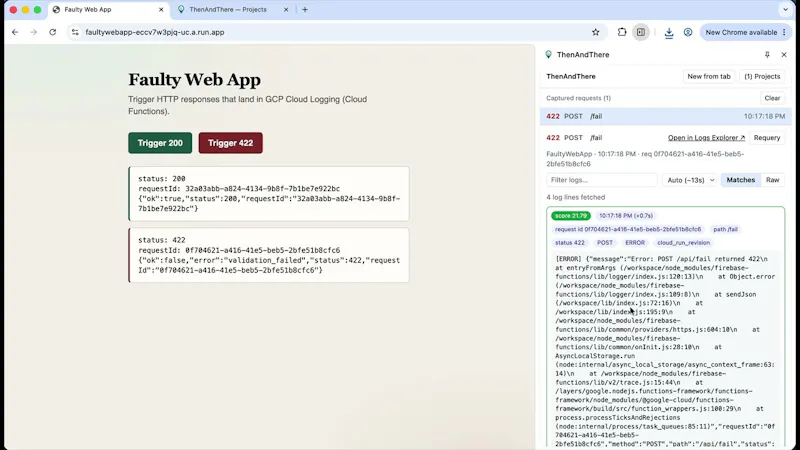The height and width of the screenshot is (450, 800).
Task: Click the status 422 chip
Action: (x=569, y=243)
